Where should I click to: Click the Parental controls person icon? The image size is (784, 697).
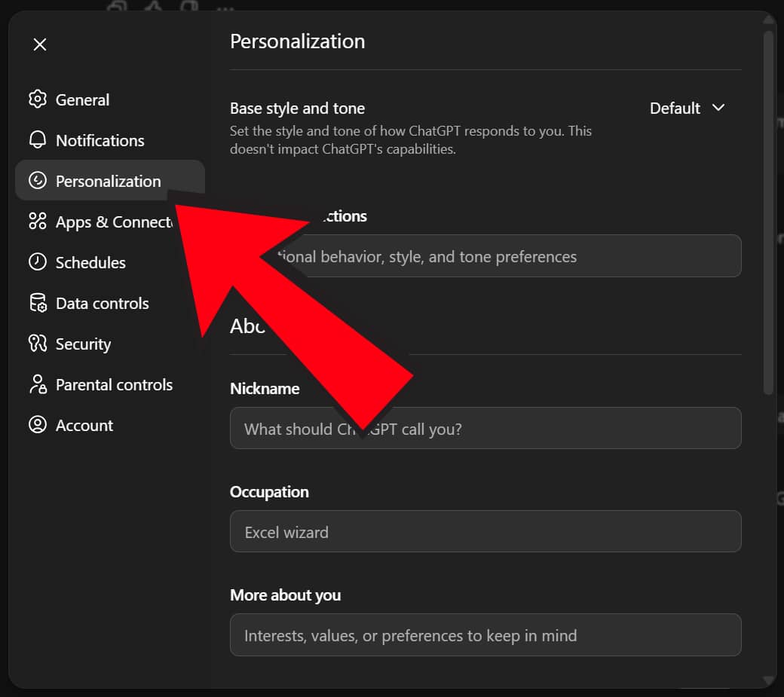click(38, 384)
